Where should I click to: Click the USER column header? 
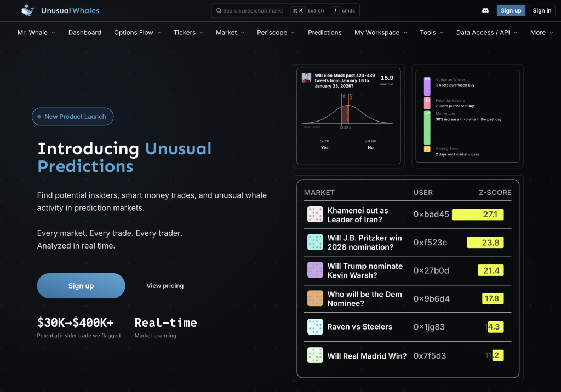[x=423, y=192]
